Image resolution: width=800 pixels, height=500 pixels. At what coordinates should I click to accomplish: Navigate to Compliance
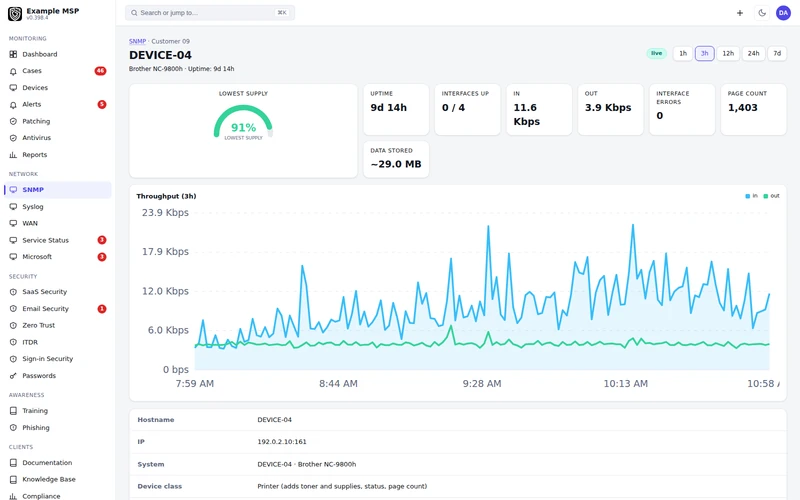(x=58, y=496)
